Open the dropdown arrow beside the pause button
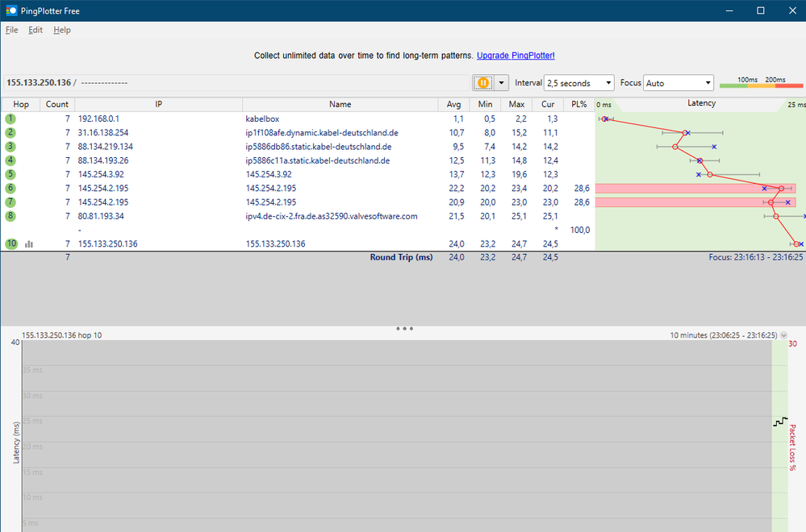806x532 pixels. (501, 82)
